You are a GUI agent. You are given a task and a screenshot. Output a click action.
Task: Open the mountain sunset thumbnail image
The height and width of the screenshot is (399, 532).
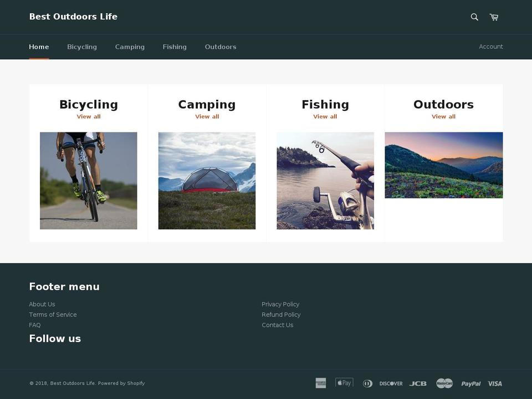click(x=443, y=165)
